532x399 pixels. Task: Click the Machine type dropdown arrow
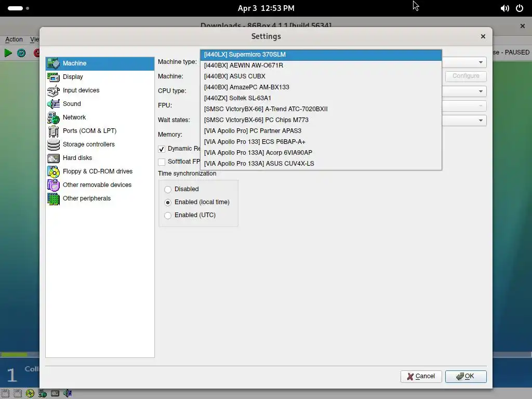481,62
